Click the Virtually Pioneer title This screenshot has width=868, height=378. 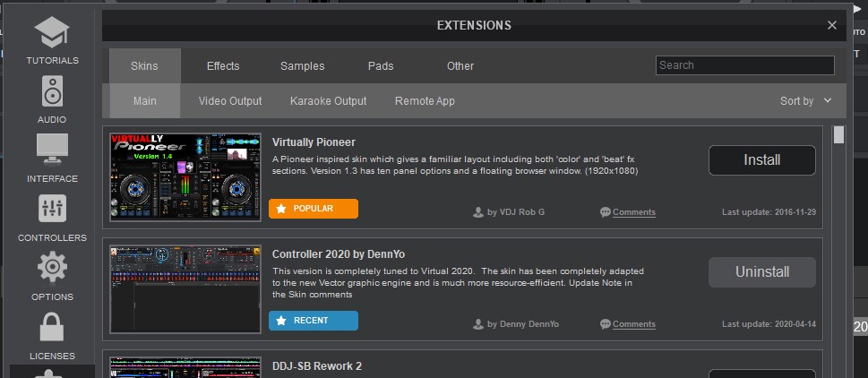tap(314, 142)
